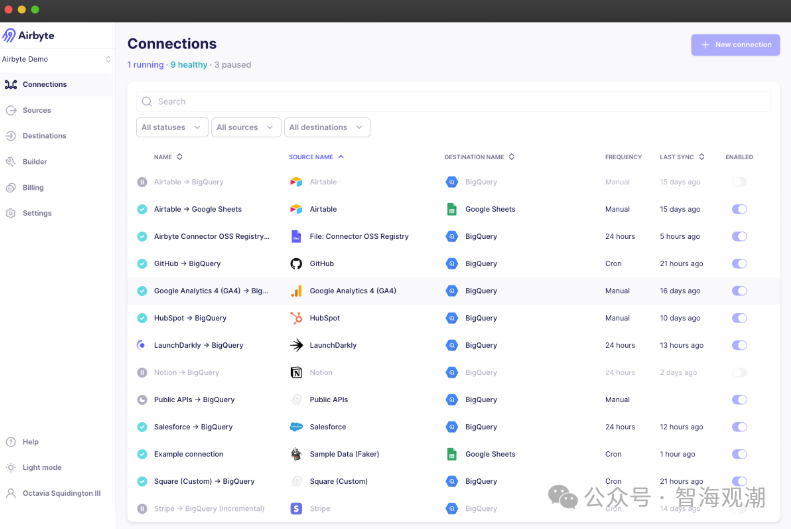Click the Notion source icon

tap(296, 372)
